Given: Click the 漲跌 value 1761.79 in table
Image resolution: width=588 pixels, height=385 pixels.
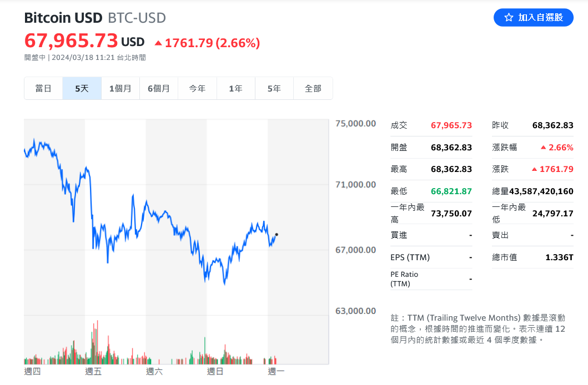Looking at the screenshot, I should pyautogui.click(x=556, y=169).
